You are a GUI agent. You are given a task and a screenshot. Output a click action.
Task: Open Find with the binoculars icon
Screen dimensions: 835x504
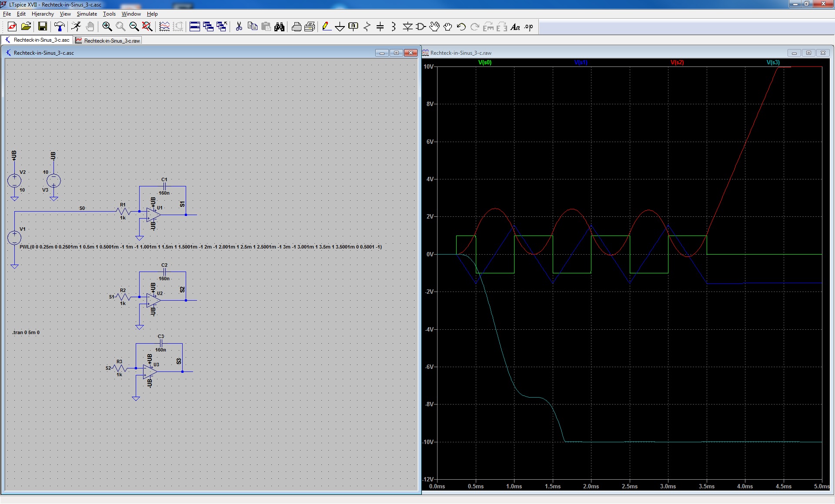click(x=279, y=27)
